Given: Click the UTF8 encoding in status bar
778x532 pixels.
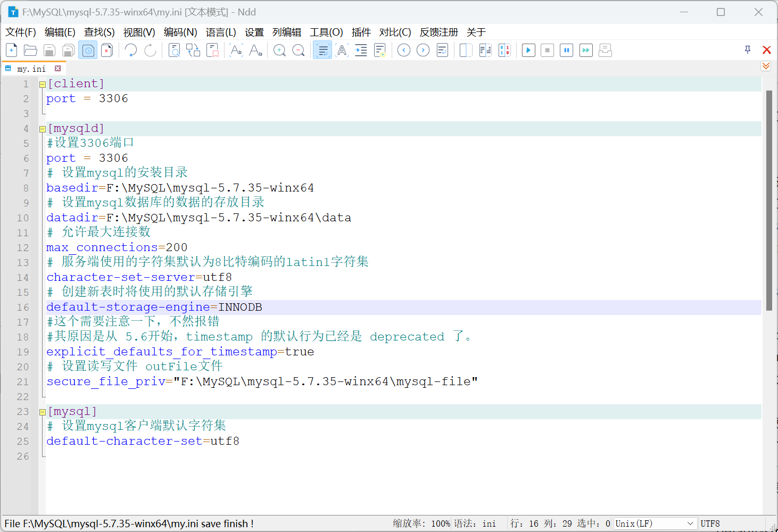Looking at the screenshot, I should coord(710,523).
